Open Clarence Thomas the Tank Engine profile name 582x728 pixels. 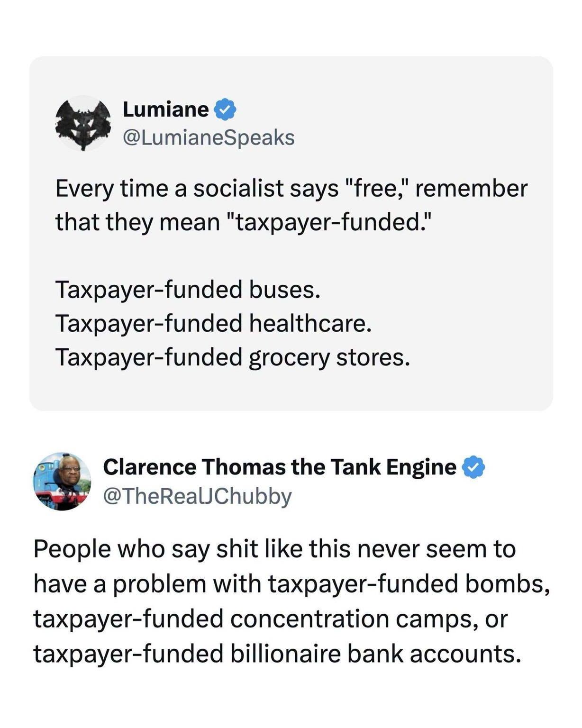pos(280,467)
